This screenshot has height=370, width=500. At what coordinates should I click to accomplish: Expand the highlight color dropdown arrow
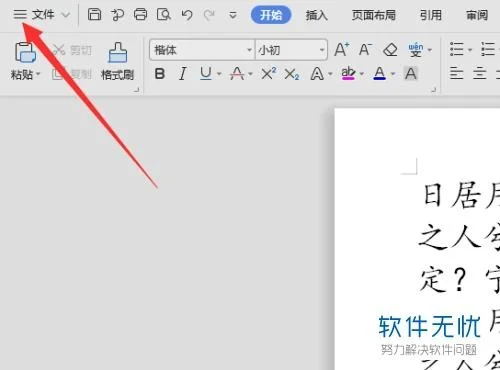pyautogui.click(x=362, y=74)
